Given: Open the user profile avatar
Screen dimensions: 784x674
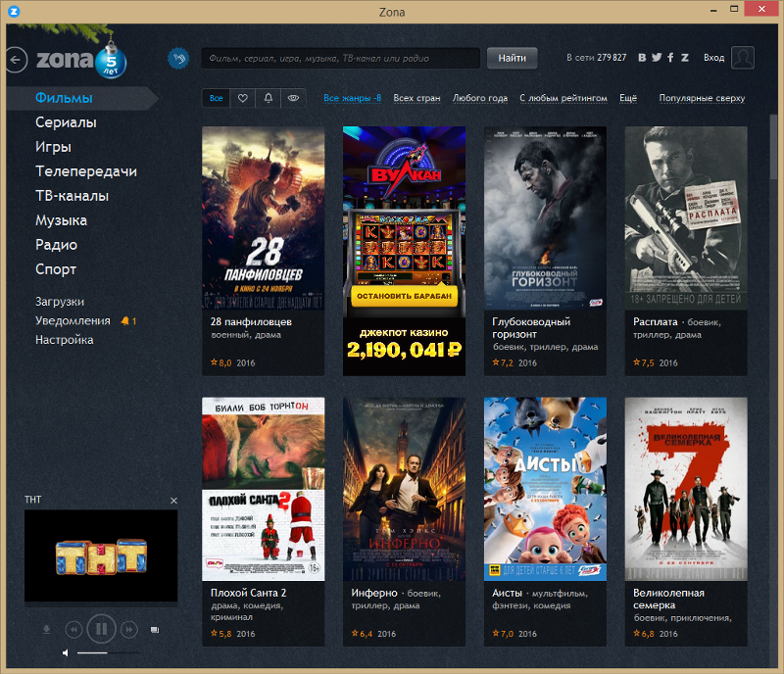Looking at the screenshot, I should point(743,58).
